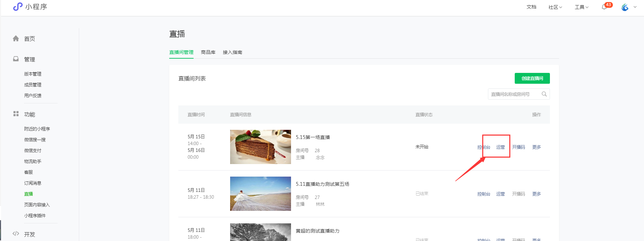The height and width of the screenshot is (241, 644).
Task: Open 运营 for the 5.15第一场直播 room
Action: [x=501, y=147]
